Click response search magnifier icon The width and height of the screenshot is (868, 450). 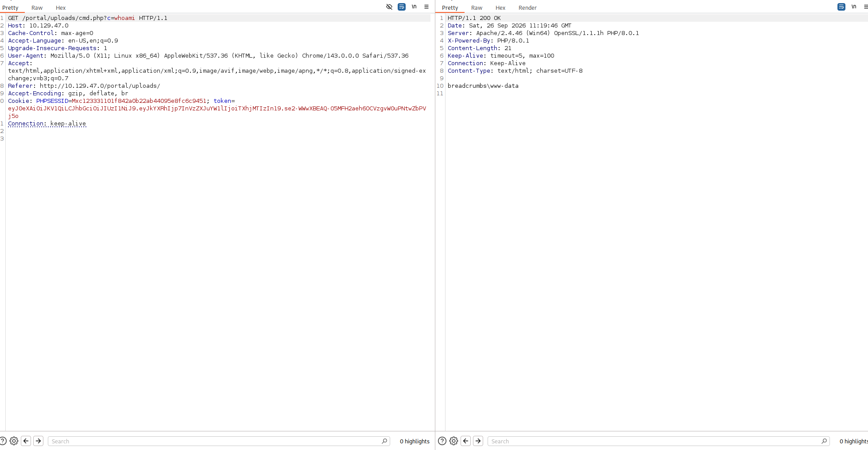click(824, 441)
